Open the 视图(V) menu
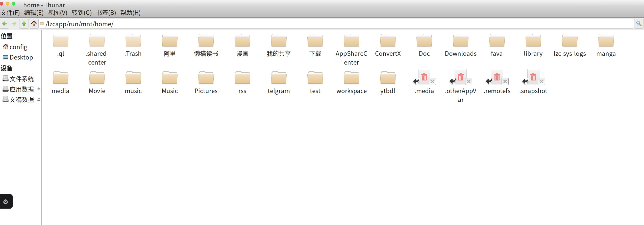Screen dimensions: 644x225 point(58,13)
